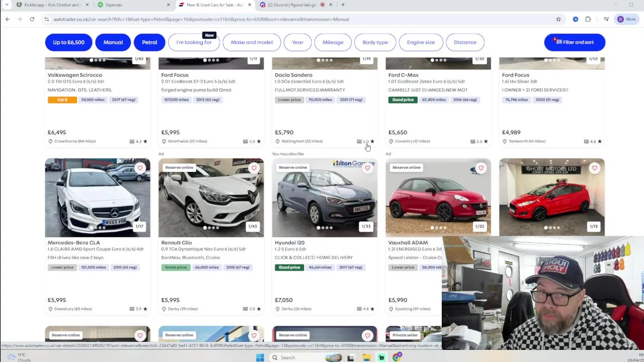Go back to the previous page
This screenshot has width=644, height=362.
(x=8, y=19)
